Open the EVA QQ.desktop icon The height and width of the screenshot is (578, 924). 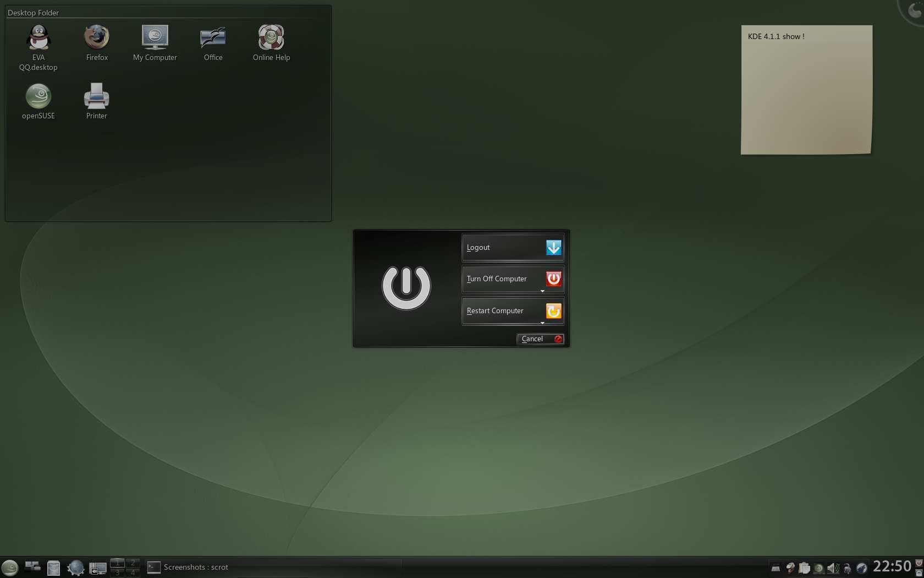[x=38, y=48]
